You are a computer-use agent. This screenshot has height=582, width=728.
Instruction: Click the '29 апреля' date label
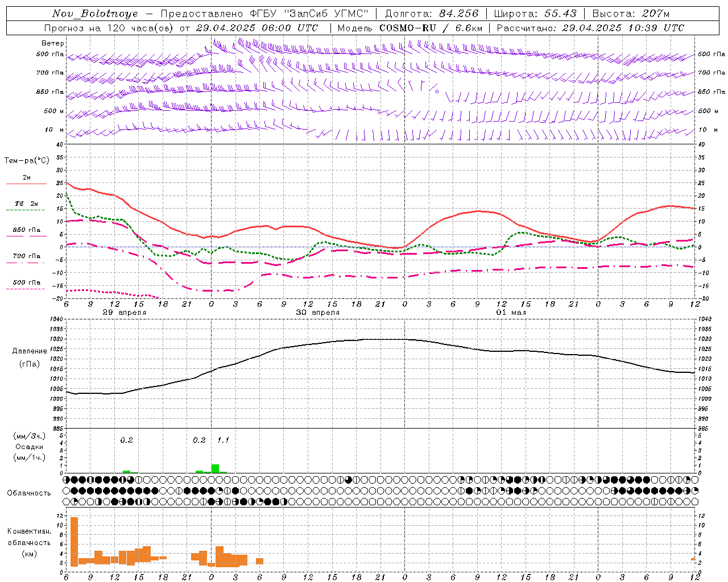tap(124, 313)
